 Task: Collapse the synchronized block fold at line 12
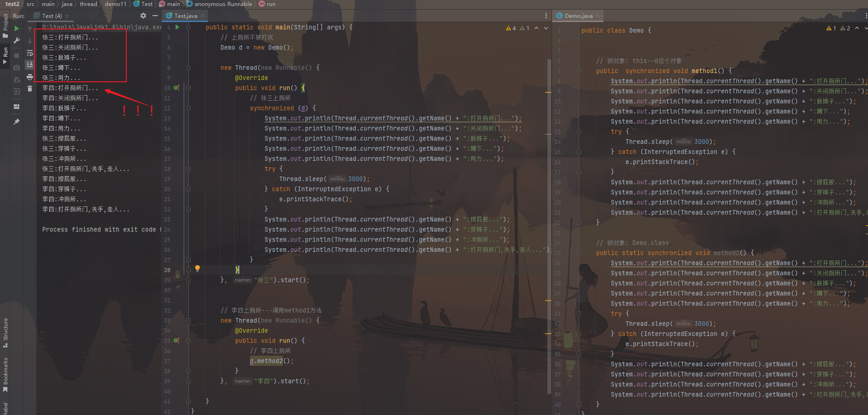pos(188,108)
